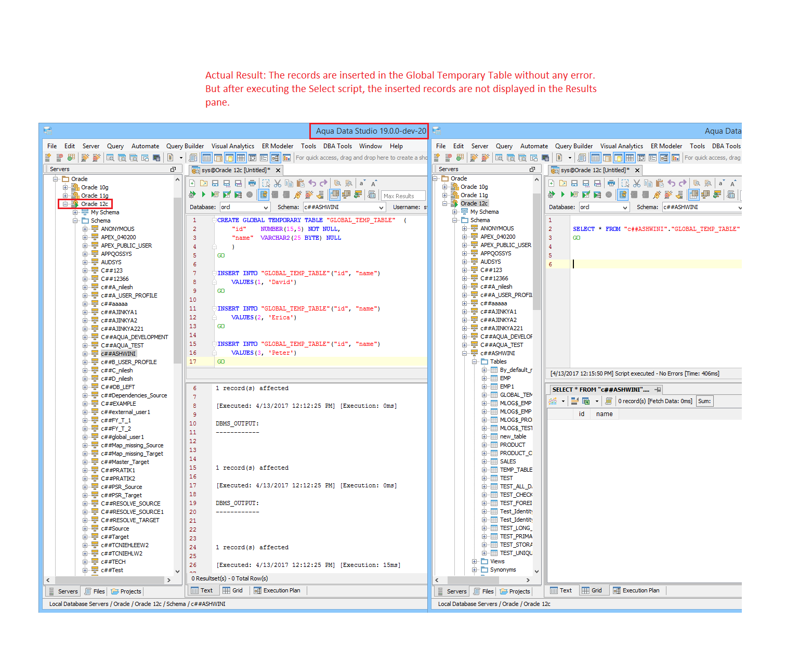The image size is (812, 646).
Task: Click Copy icon in the right window toolbar
Action: click(648, 183)
